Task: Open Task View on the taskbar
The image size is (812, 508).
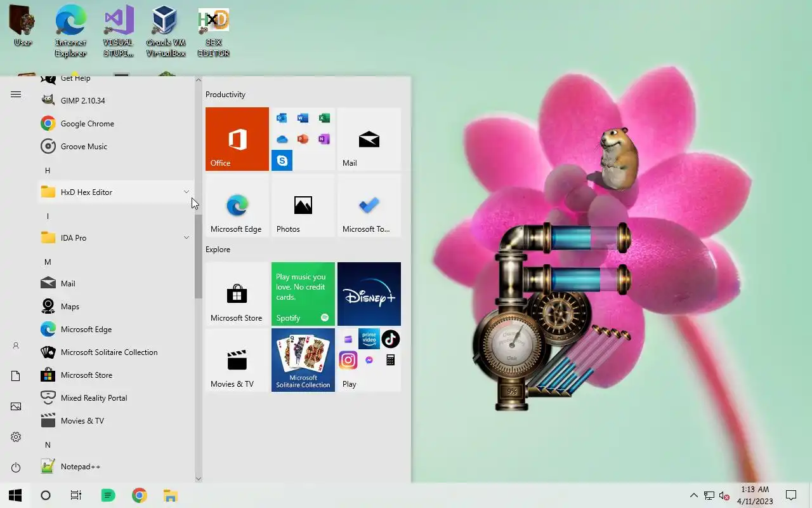Action: click(76, 495)
